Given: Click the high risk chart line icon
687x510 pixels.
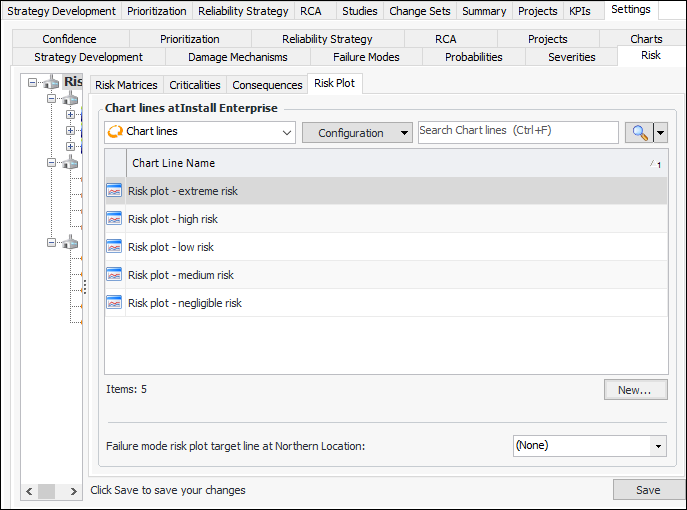Looking at the screenshot, I should pyautogui.click(x=114, y=219).
